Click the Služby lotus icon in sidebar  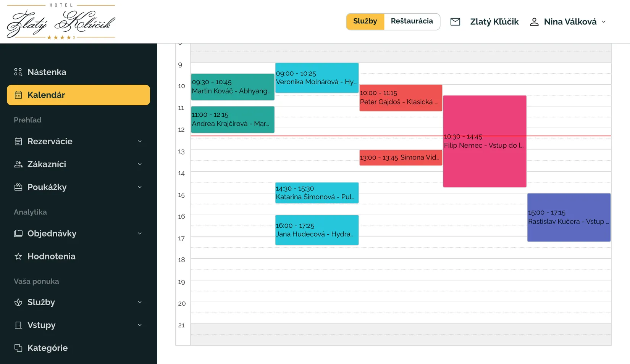coord(18,302)
